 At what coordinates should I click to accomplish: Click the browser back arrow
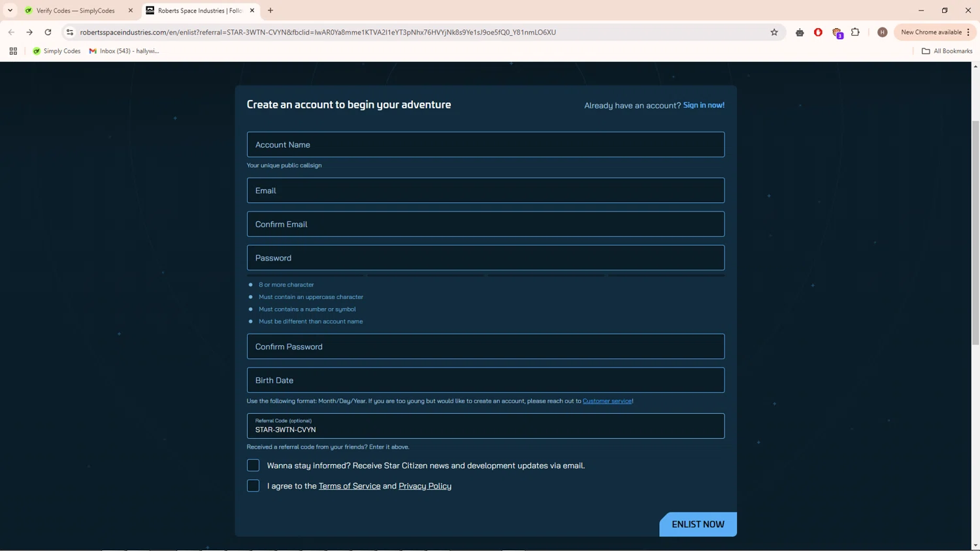point(11,32)
